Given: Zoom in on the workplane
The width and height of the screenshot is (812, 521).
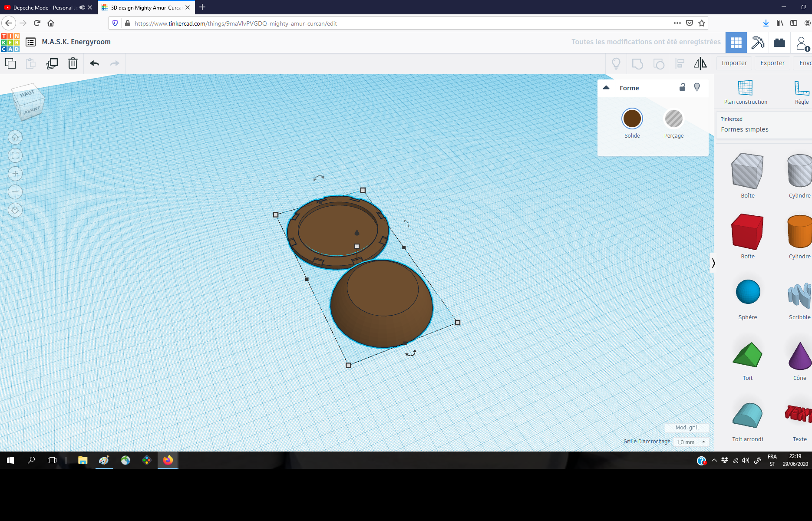Looking at the screenshot, I should [15, 174].
